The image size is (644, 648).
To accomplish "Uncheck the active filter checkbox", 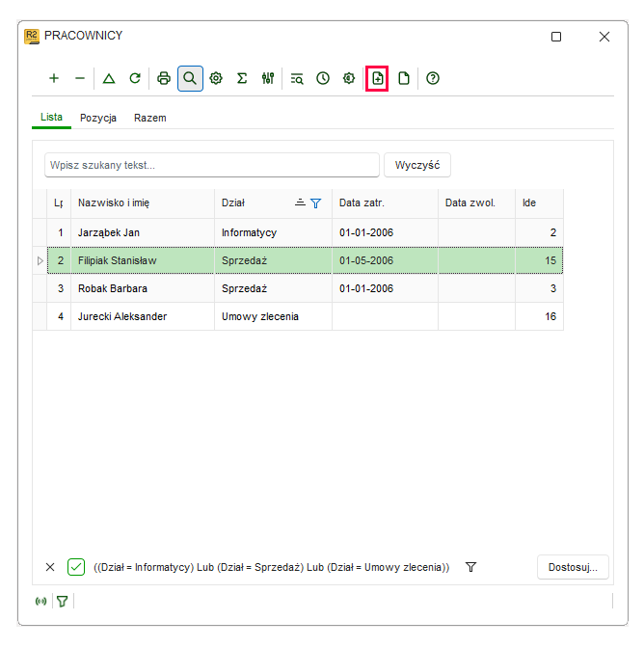I will 76,567.
